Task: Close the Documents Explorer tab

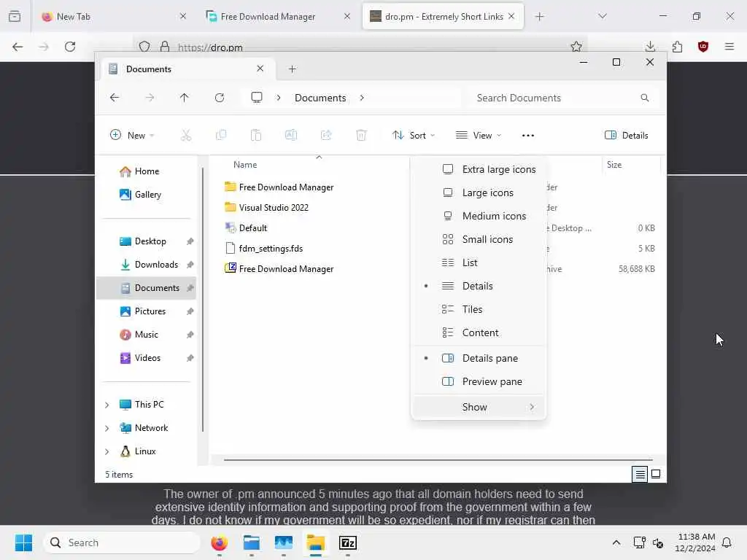Action: 260,69
